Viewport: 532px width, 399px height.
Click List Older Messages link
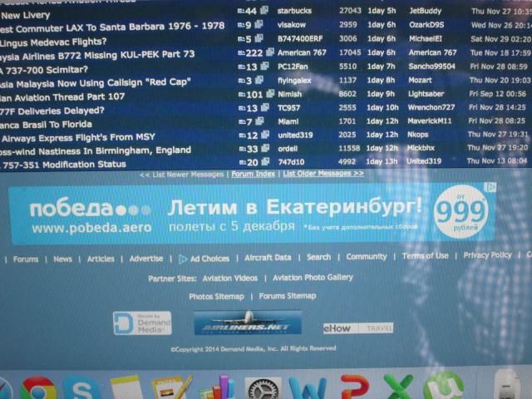(x=323, y=174)
